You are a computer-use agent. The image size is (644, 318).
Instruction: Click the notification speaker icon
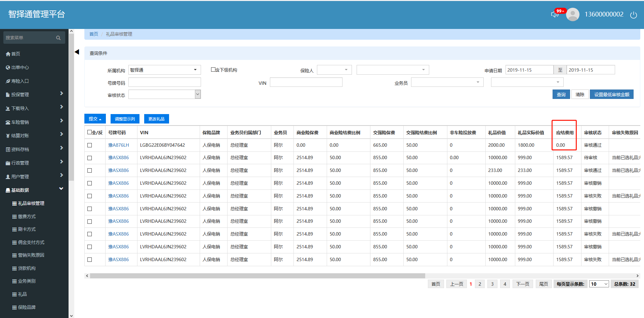pos(555,14)
